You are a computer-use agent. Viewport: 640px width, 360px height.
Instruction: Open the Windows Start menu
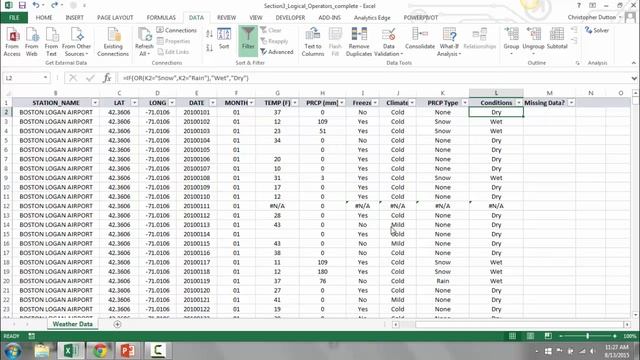pos(13,351)
